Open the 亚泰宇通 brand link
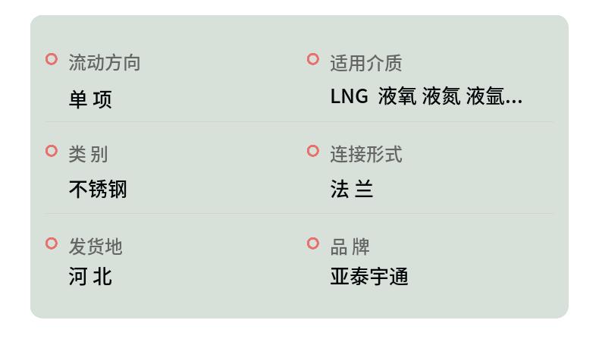599x364 pixels. click(369, 277)
